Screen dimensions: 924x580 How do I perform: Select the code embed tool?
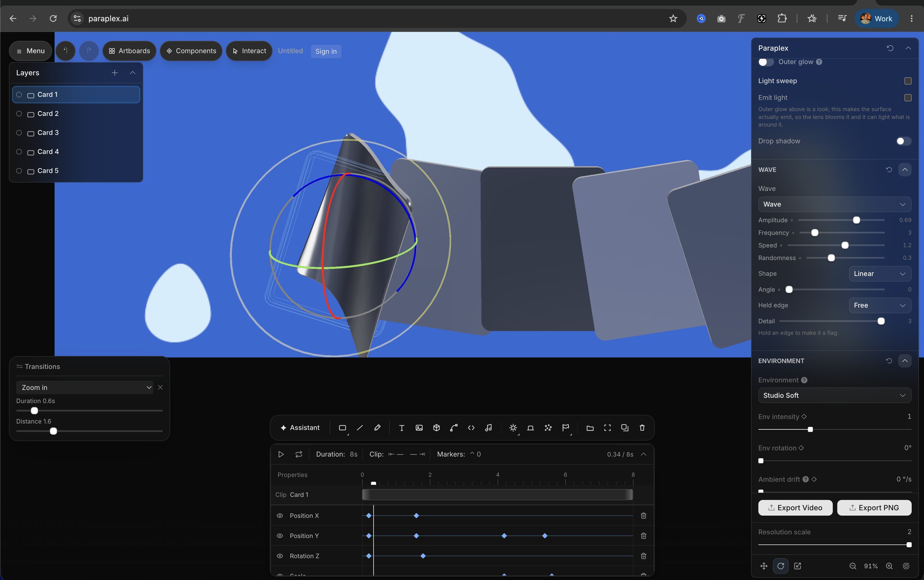[x=471, y=427]
